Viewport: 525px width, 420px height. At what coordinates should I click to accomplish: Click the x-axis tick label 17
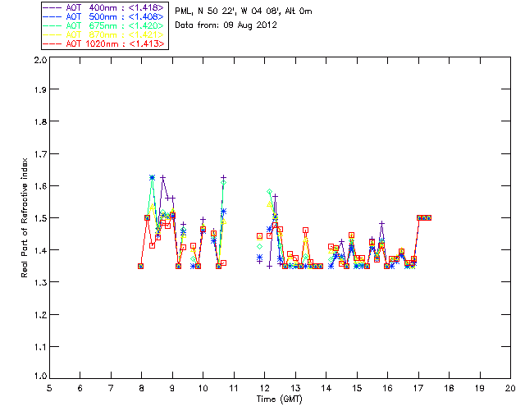click(x=418, y=388)
